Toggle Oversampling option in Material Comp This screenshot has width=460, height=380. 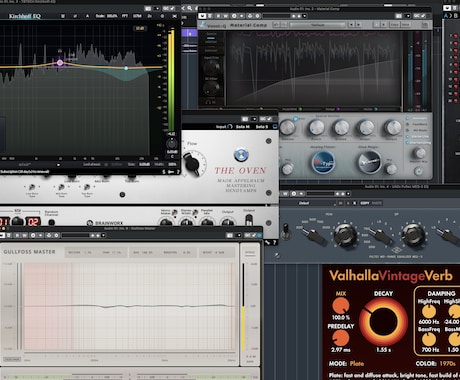(418, 143)
